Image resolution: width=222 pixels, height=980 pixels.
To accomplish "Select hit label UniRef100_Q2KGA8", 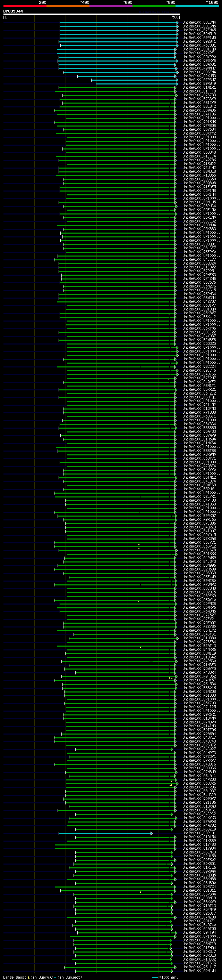I will [199, 539].
